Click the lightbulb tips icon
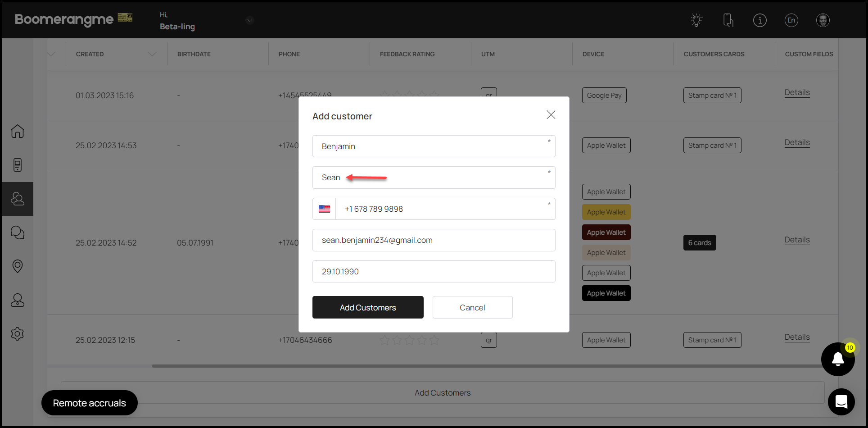868x428 pixels. click(696, 20)
